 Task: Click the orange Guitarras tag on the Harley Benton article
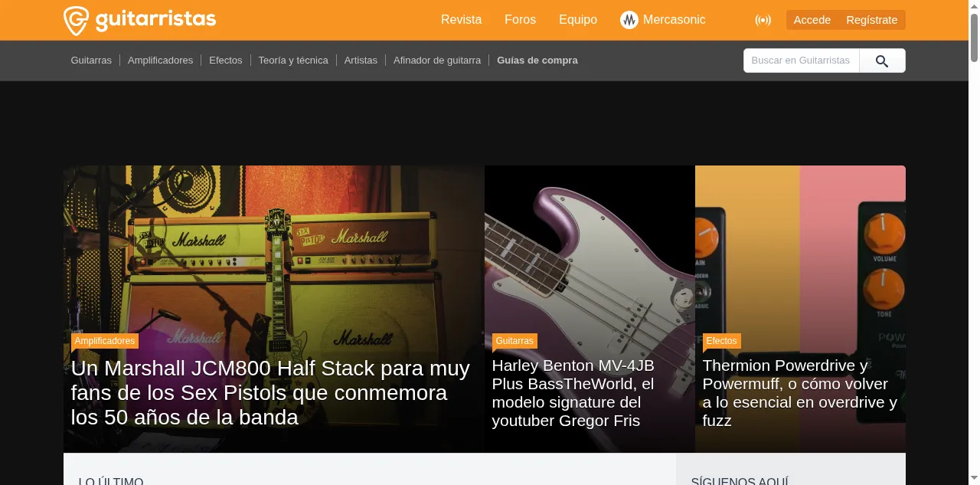pyautogui.click(x=514, y=341)
